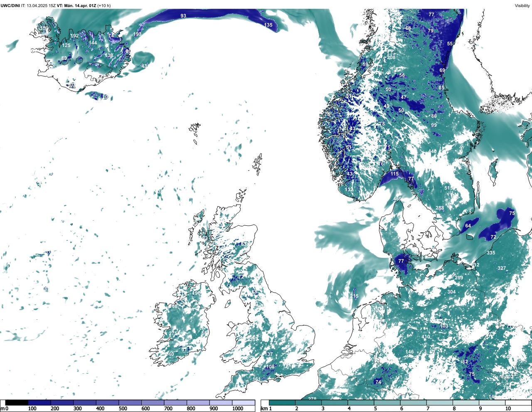Select the "125" value in western Iceland
This screenshot has width=532, height=412.
[x=66, y=46]
